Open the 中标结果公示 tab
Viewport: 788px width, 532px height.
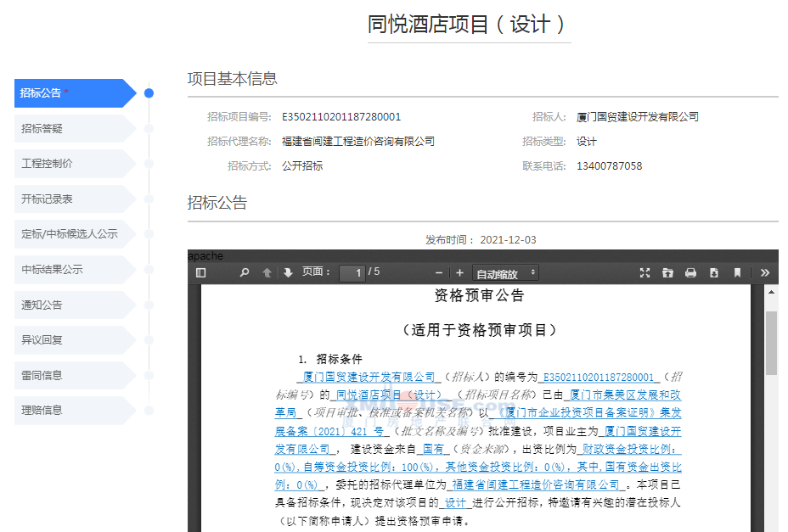pyautogui.click(x=76, y=269)
